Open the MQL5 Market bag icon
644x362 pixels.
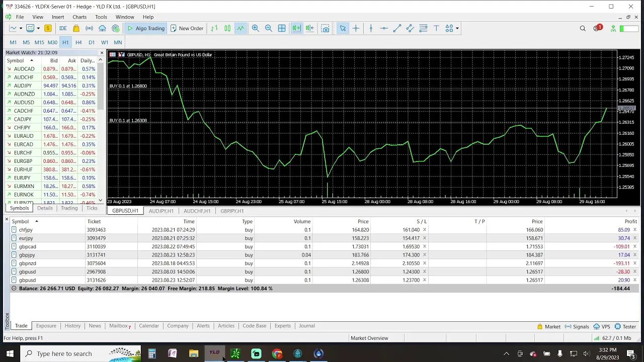76,29
